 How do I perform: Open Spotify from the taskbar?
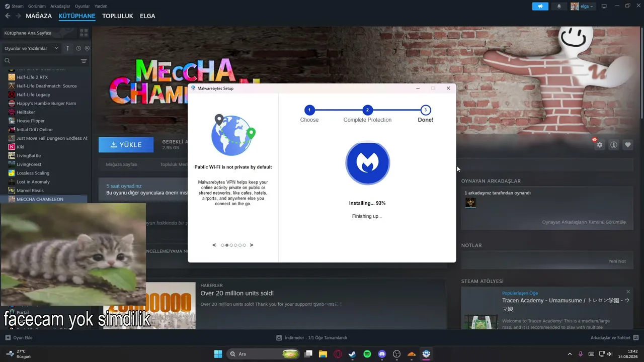click(x=367, y=354)
